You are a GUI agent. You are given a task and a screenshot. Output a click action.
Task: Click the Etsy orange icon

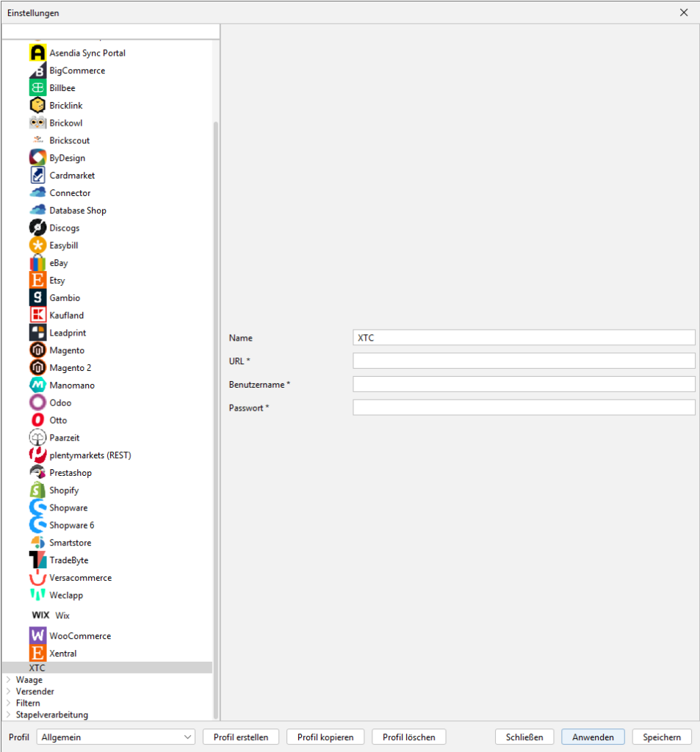pos(37,281)
